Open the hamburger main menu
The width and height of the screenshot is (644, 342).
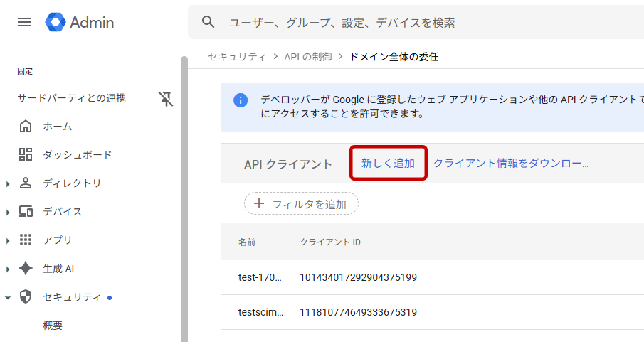pyautogui.click(x=24, y=22)
